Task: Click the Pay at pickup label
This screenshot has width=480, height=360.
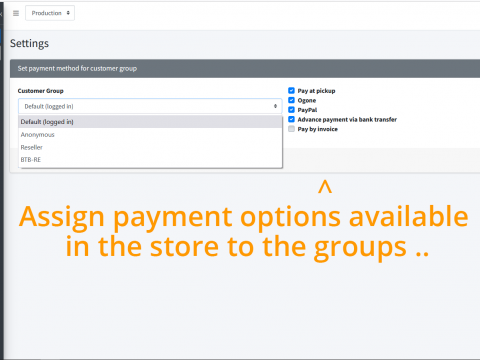Action: tap(316, 91)
